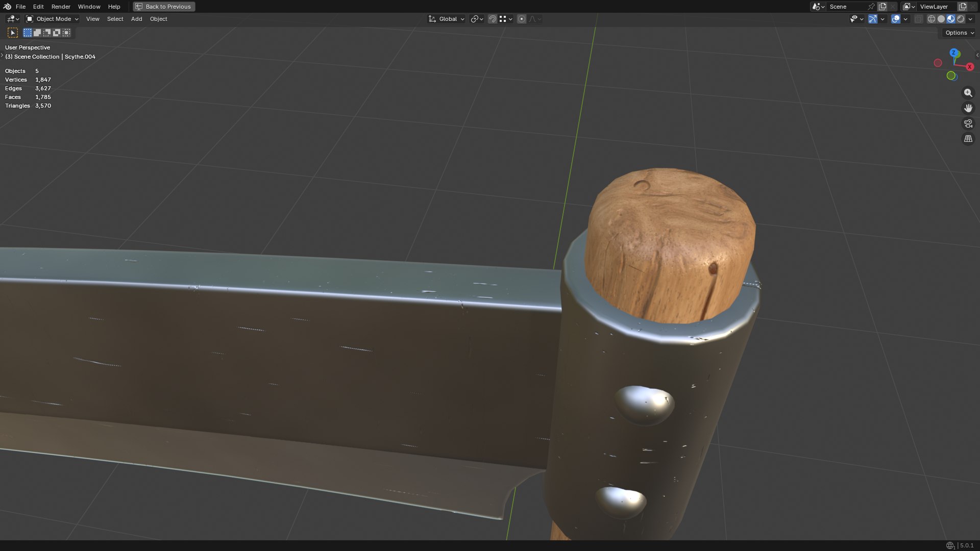This screenshot has height=551, width=980.
Task: Toggle the camera view icon
Action: click(968, 123)
